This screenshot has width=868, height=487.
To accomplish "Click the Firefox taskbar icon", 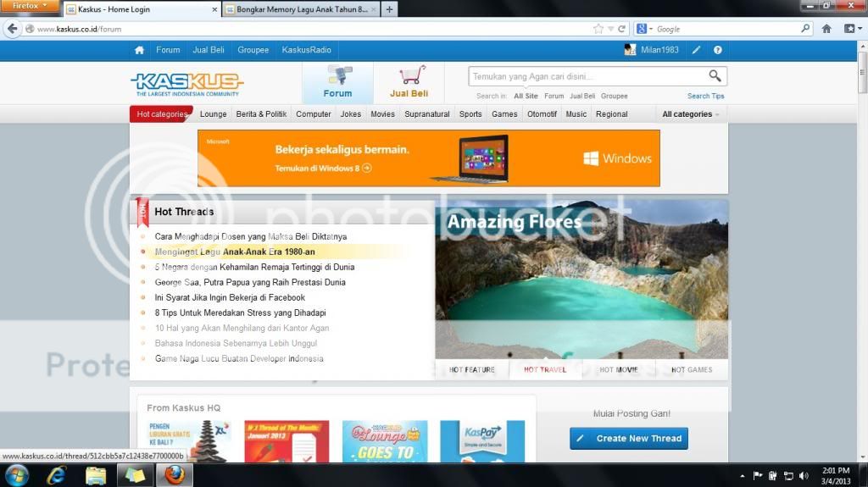I will click(175, 475).
